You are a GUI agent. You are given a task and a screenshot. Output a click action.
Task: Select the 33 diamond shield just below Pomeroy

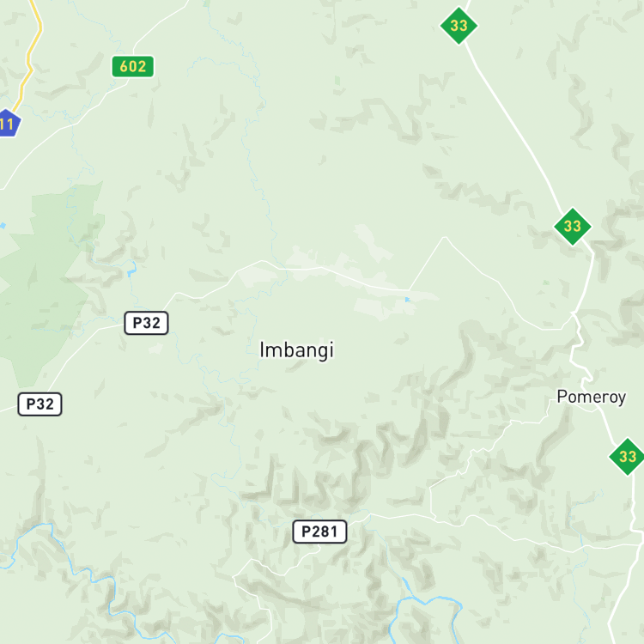[627, 456]
